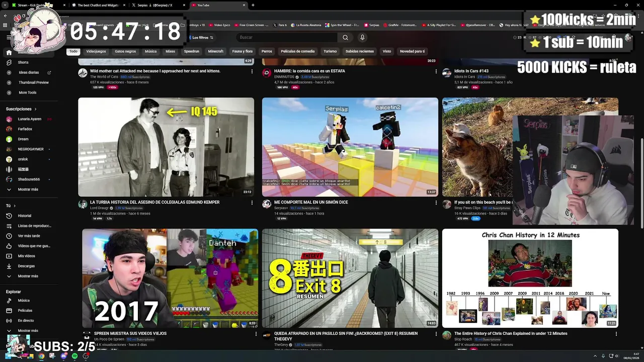This screenshot has height=362, width=644.
Task: Open menu for Wild mother cat video
Action: click(x=252, y=71)
